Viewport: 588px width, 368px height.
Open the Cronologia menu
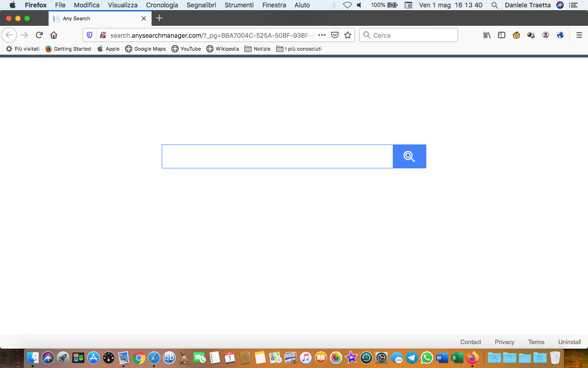(162, 5)
